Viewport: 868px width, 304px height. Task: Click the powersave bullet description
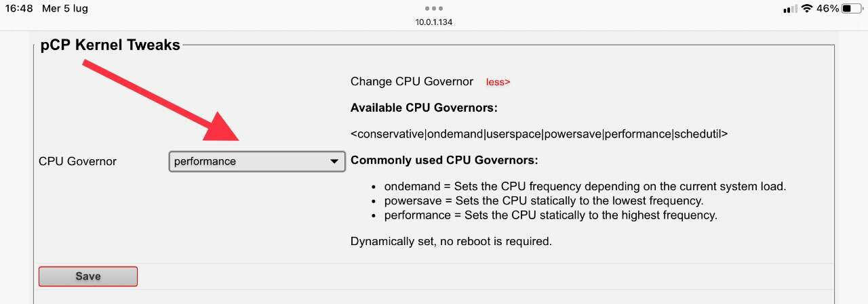coord(544,201)
